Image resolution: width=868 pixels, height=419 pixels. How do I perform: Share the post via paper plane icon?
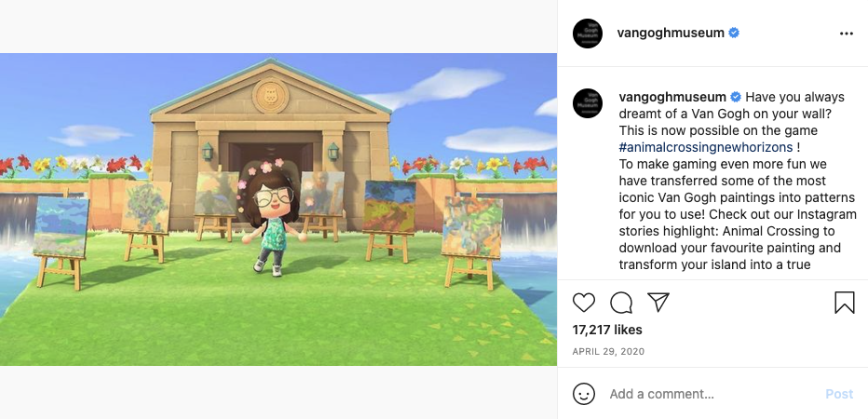[658, 303]
